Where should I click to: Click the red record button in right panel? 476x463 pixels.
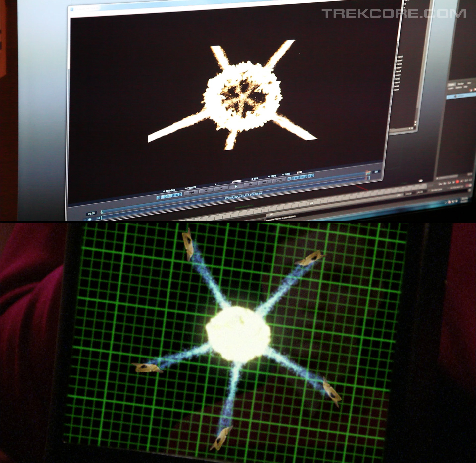click(x=457, y=182)
